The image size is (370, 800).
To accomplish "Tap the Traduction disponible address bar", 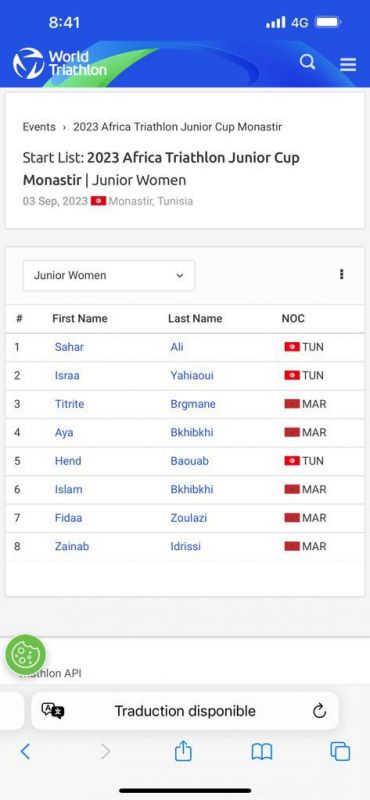I will tap(185, 711).
